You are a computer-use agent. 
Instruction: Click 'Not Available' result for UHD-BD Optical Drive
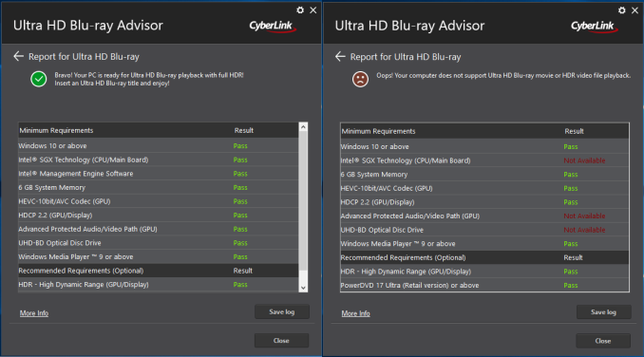[x=584, y=230]
